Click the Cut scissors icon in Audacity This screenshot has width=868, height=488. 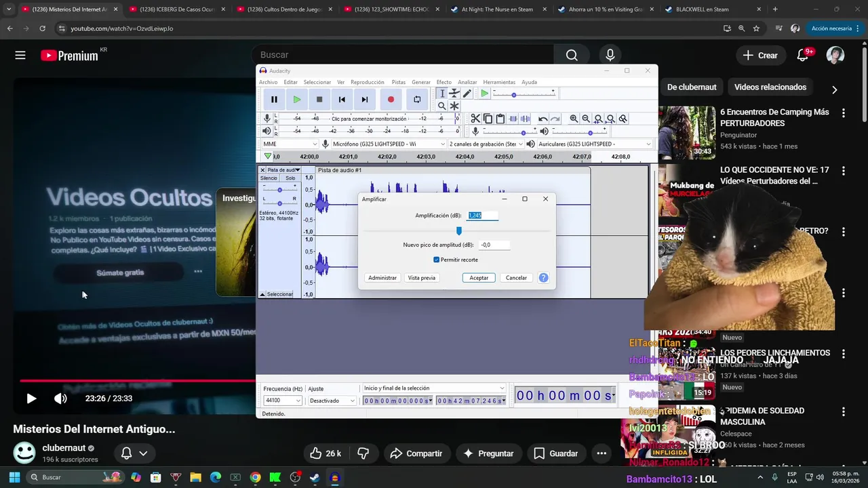pyautogui.click(x=475, y=119)
